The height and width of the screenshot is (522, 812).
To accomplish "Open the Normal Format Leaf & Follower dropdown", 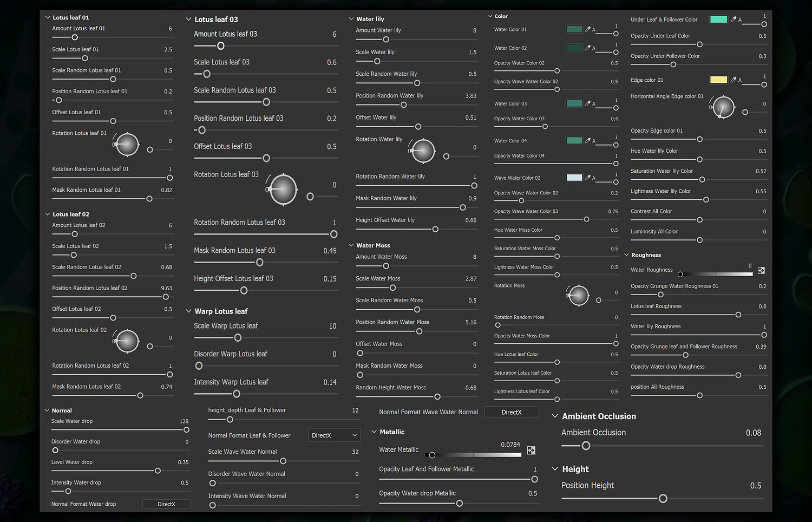I will (x=335, y=435).
